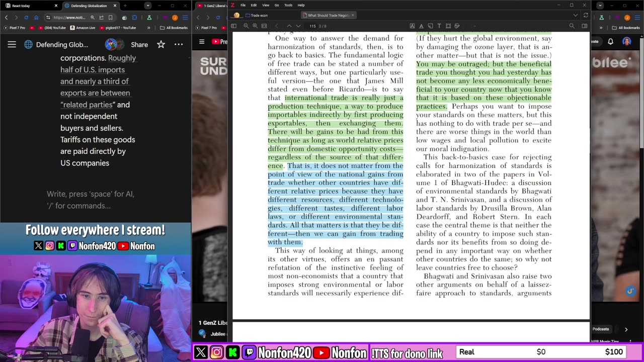Select the sticky note annotation tool

click(x=430, y=26)
